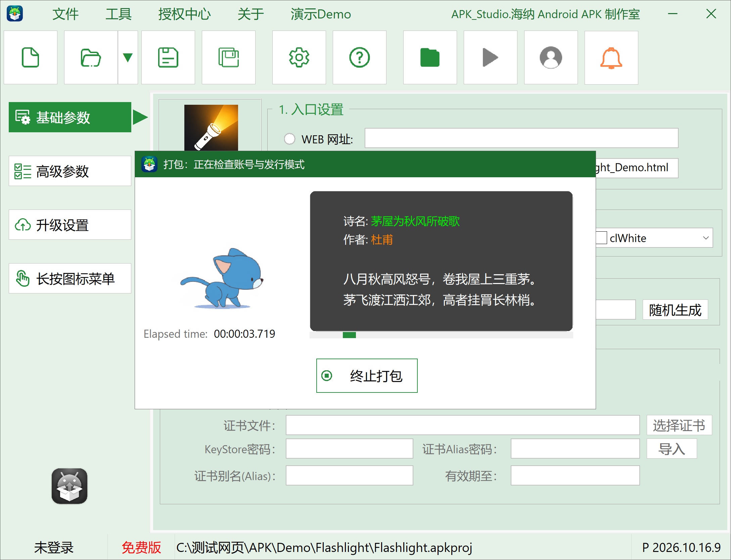Start packaging with the gray play icon
731x560 pixels.
coord(491,57)
